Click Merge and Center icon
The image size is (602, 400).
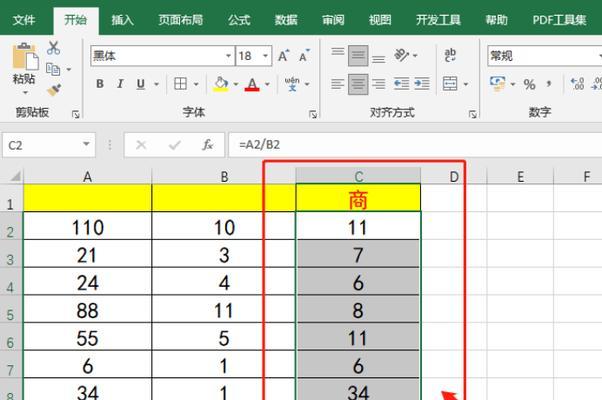coord(450,84)
